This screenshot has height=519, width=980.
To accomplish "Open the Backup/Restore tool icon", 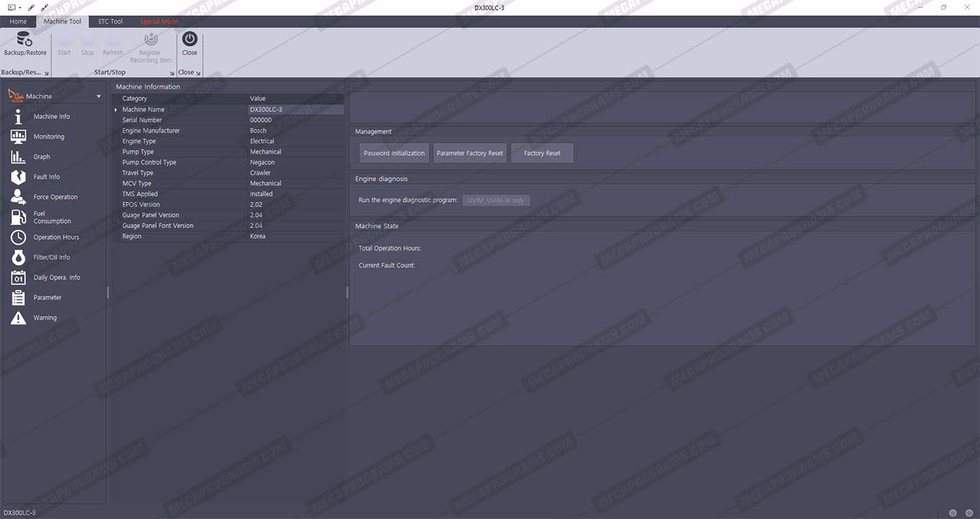I will click(x=24, y=40).
